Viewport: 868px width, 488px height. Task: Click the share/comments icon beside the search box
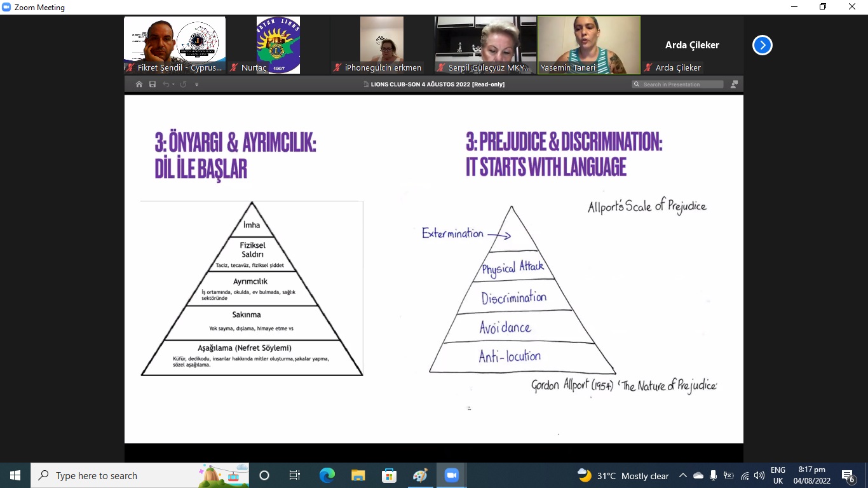click(x=735, y=85)
